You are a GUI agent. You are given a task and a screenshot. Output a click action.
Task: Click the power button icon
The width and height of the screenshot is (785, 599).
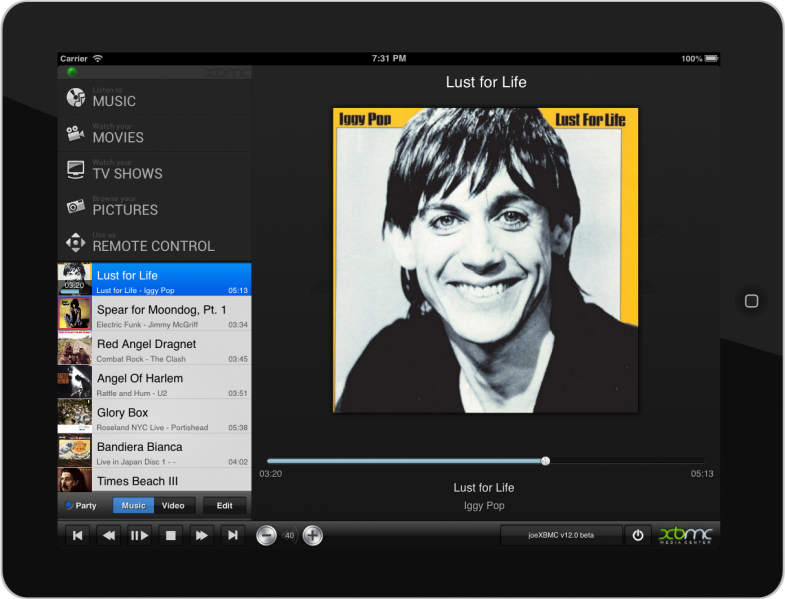638,535
